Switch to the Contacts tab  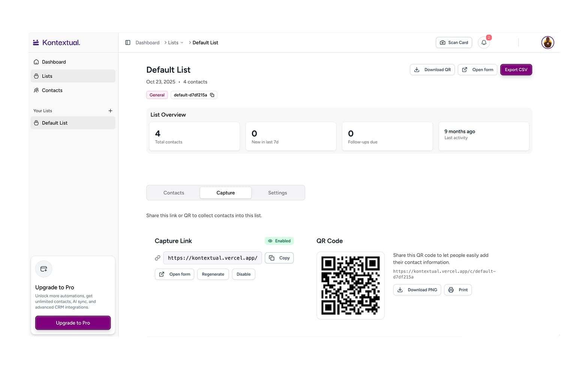[x=174, y=193]
